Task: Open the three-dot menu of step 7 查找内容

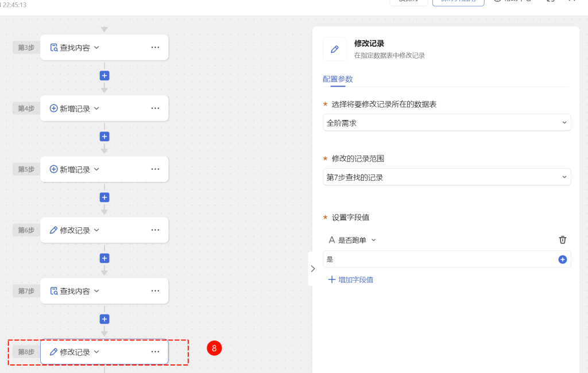Action: pyautogui.click(x=155, y=291)
